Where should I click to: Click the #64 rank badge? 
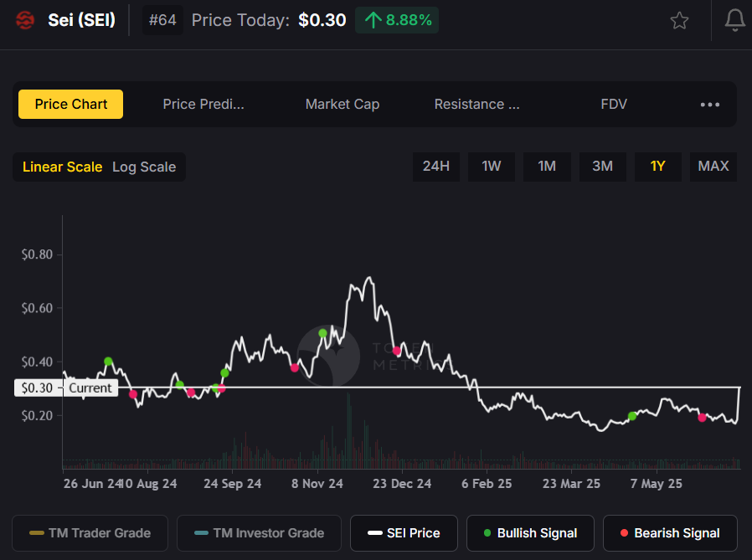click(x=162, y=20)
